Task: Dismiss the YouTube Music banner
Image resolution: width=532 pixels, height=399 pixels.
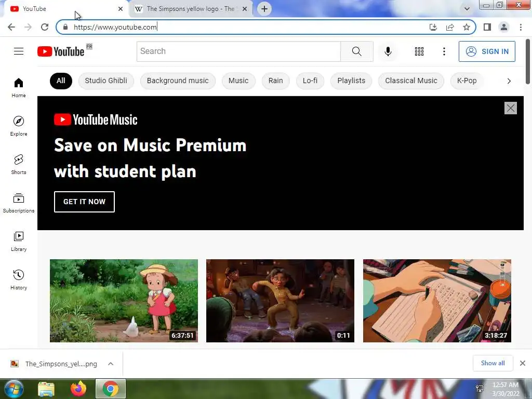Action: pos(510,108)
